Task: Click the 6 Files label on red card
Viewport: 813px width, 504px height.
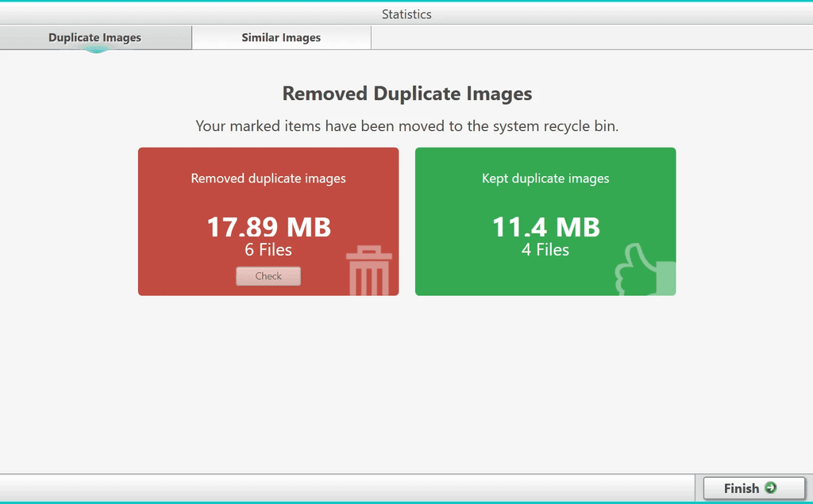Action: (268, 249)
